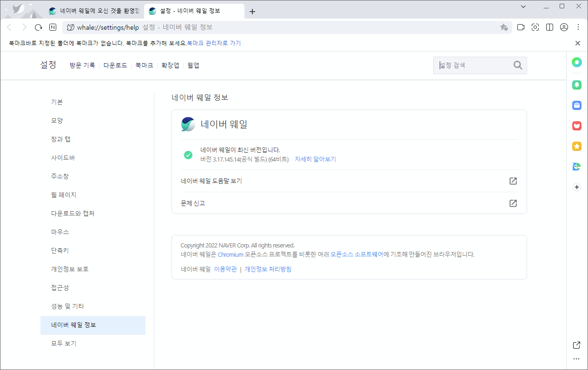This screenshot has height=370, width=588.
Task: Select the 설정 - 네이버 웨일 정보 tab
Action: pos(194,11)
